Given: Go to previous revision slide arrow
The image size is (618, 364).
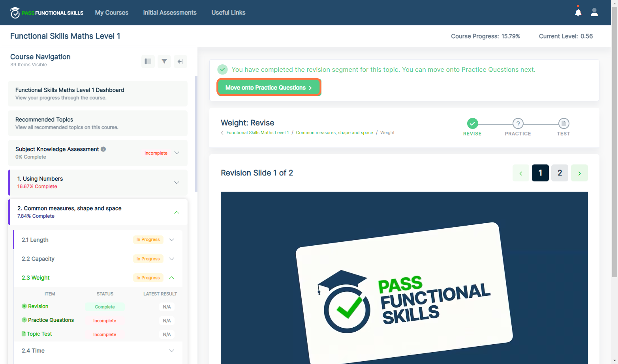Looking at the screenshot, I should click(x=521, y=173).
